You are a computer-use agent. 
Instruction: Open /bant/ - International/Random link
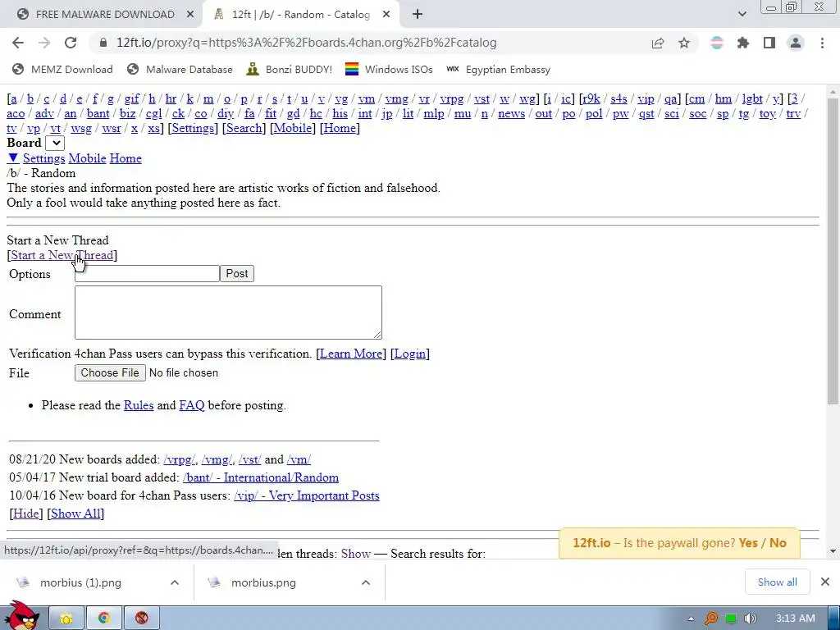[261, 477]
